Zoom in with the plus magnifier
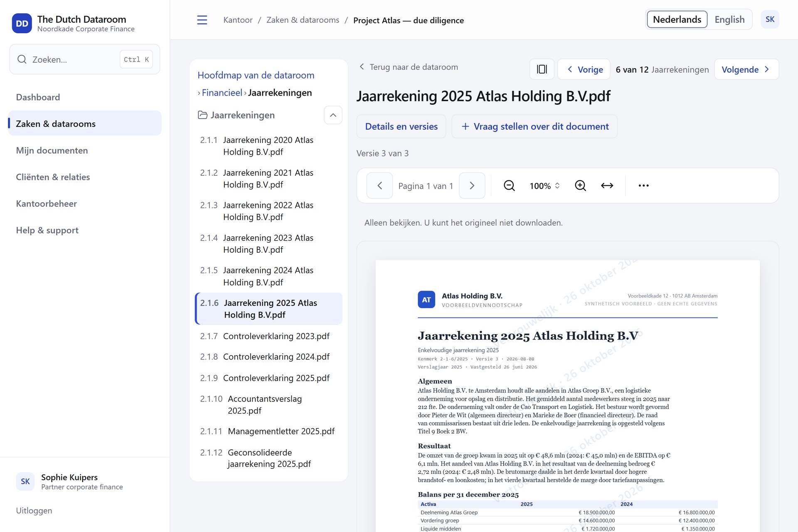Screen dimensions: 798x532 pyautogui.click(x=580, y=186)
